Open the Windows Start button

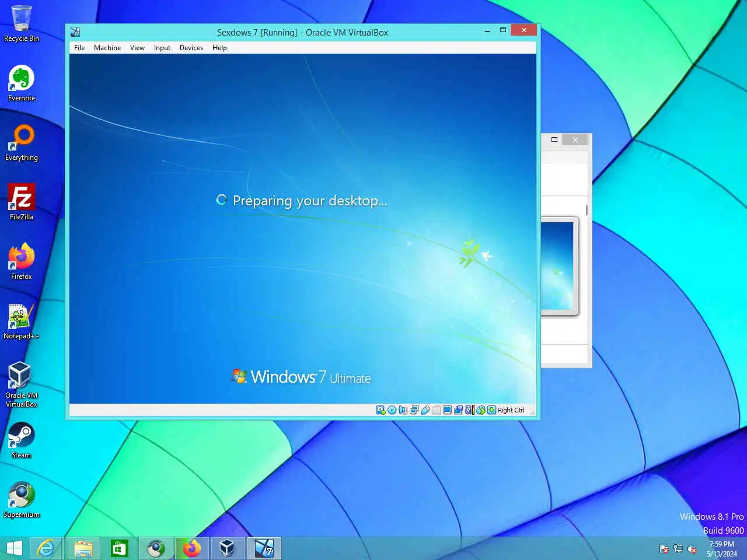15,548
